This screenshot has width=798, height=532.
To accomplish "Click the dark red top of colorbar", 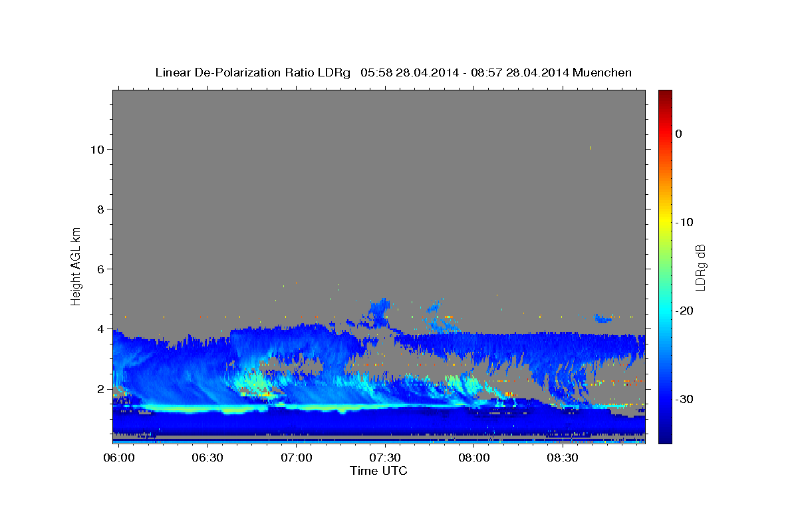I will pyautogui.click(x=665, y=94).
